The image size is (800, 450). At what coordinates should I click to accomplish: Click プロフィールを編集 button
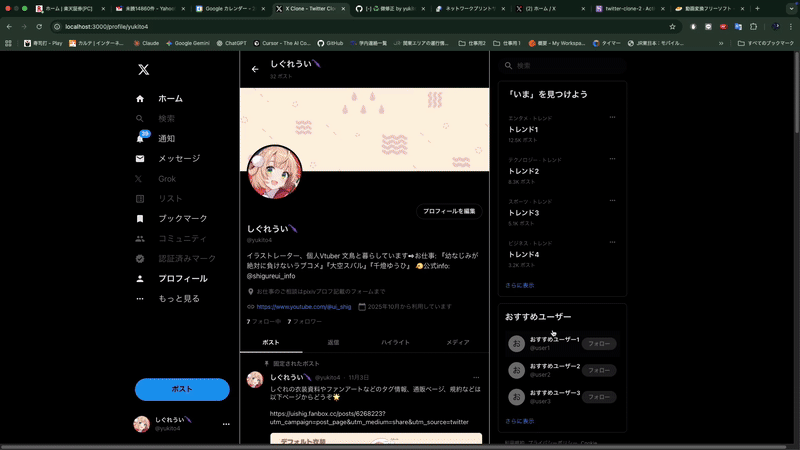[449, 211]
